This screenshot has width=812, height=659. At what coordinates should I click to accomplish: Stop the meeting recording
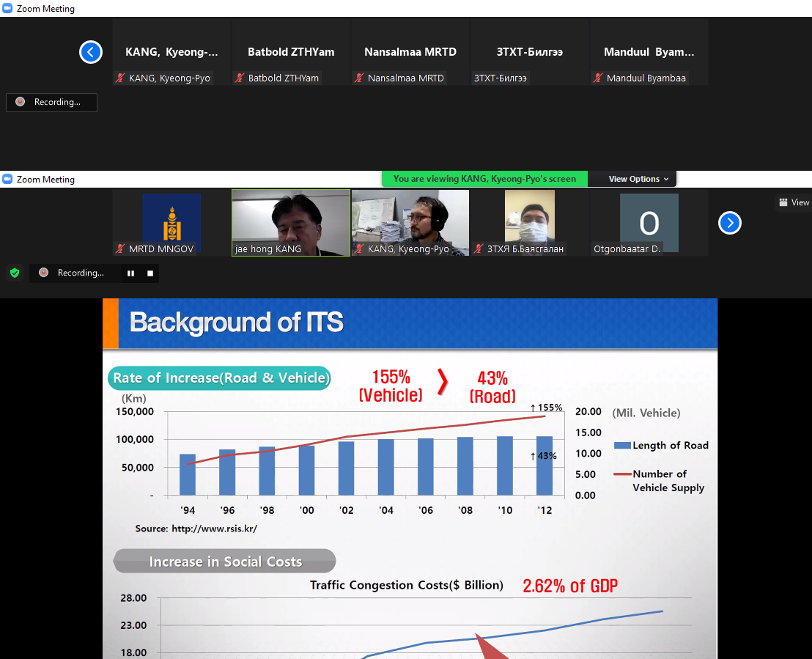pyautogui.click(x=150, y=273)
